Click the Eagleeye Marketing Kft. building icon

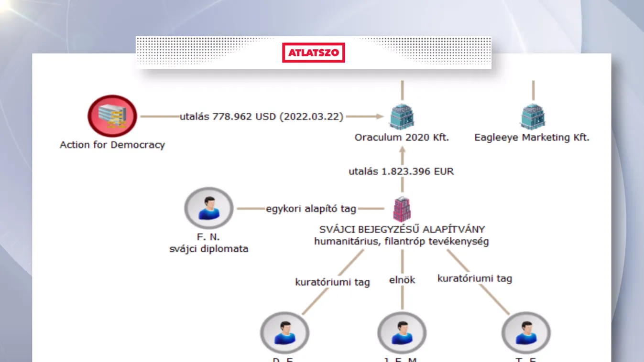pyautogui.click(x=533, y=116)
